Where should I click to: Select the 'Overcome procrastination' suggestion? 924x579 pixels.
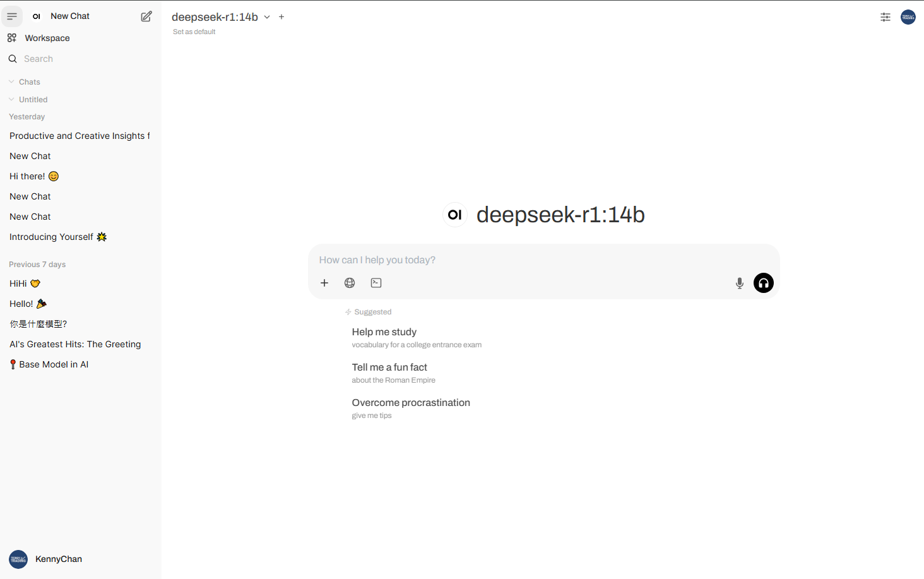[x=411, y=409]
